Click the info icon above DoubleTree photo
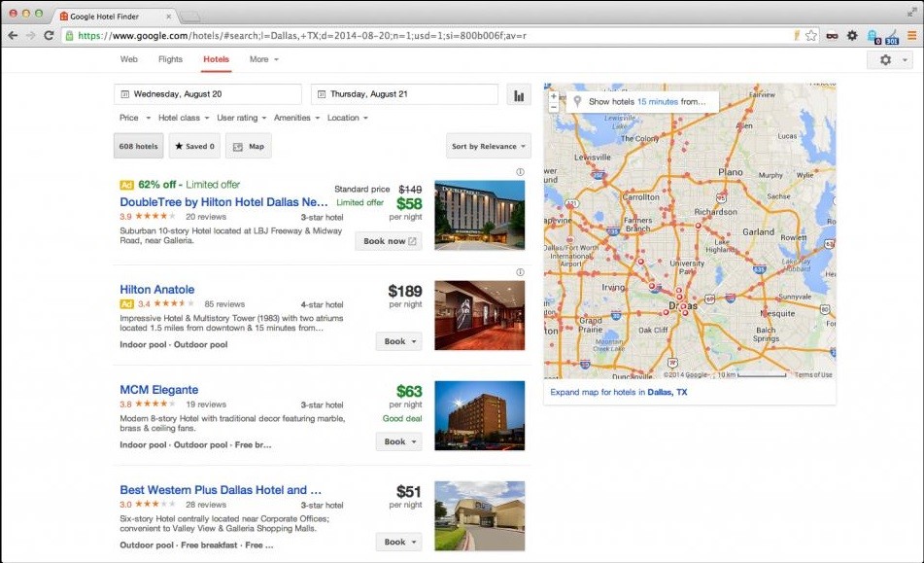The height and width of the screenshot is (563, 924). [x=521, y=172]
